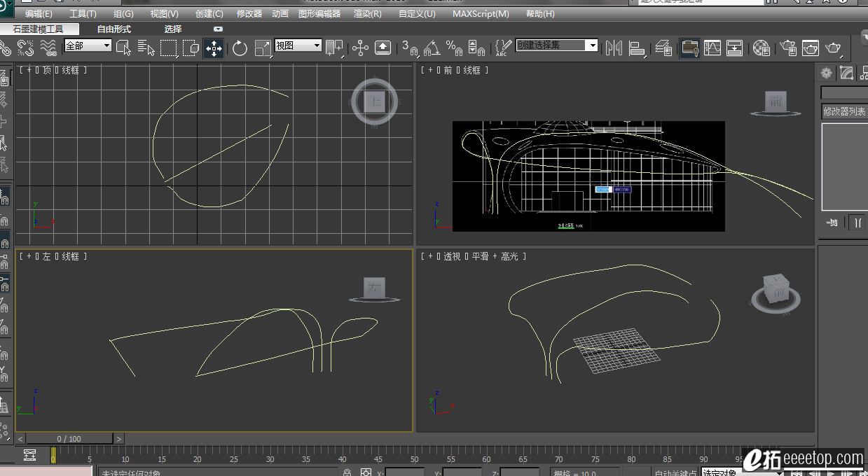
Task: Click the 左 view label in left viewport
Action: 47,257
